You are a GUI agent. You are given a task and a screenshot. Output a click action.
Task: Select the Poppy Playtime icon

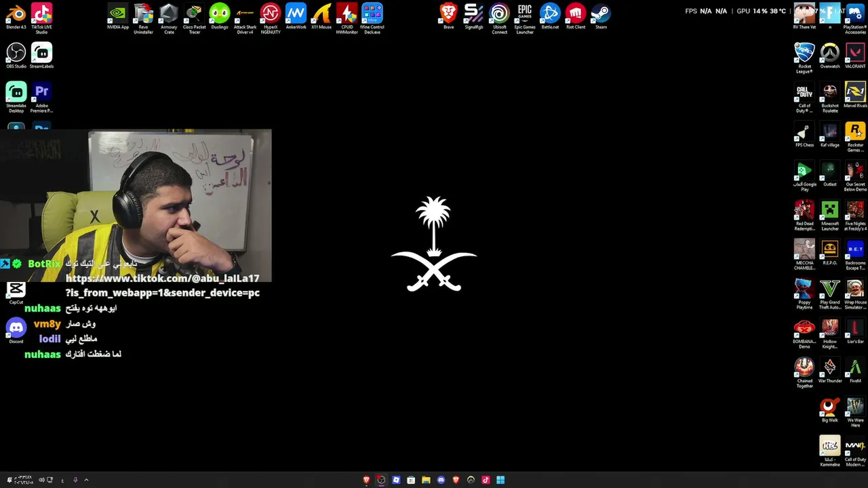tap(804, 294)
